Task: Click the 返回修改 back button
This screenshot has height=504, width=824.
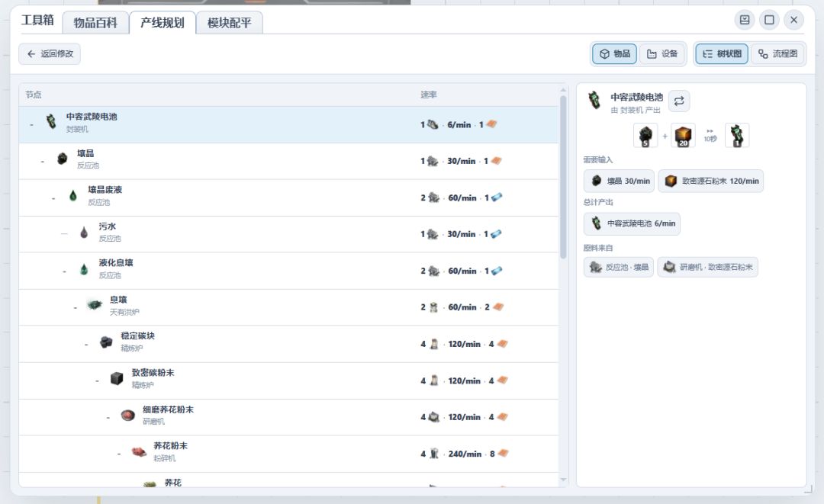Action: (x=50, y=53)
